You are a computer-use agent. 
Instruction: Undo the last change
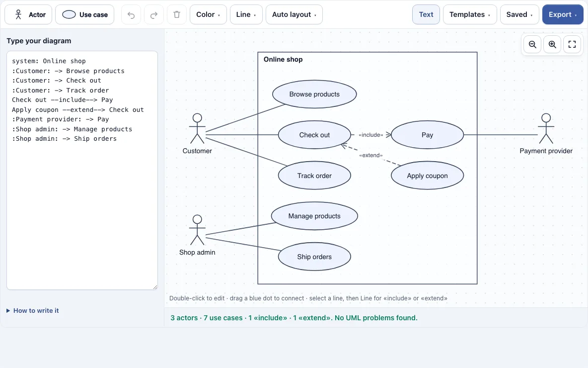[x=131, y=14]
